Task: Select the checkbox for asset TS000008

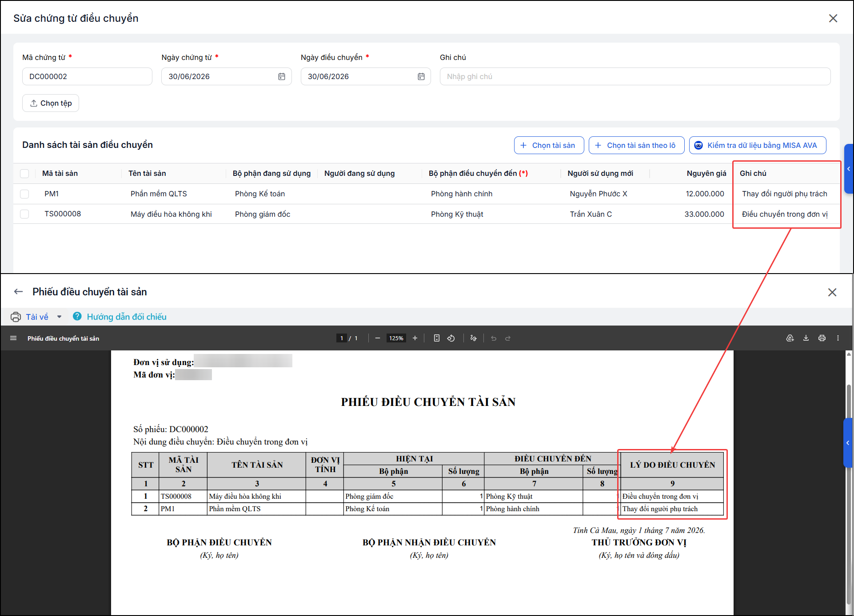Action: coord(24,214)
